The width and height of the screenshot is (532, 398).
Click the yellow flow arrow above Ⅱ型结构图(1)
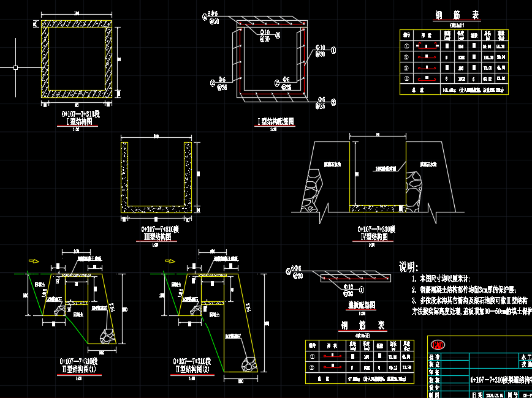click(x=34, y=261)
